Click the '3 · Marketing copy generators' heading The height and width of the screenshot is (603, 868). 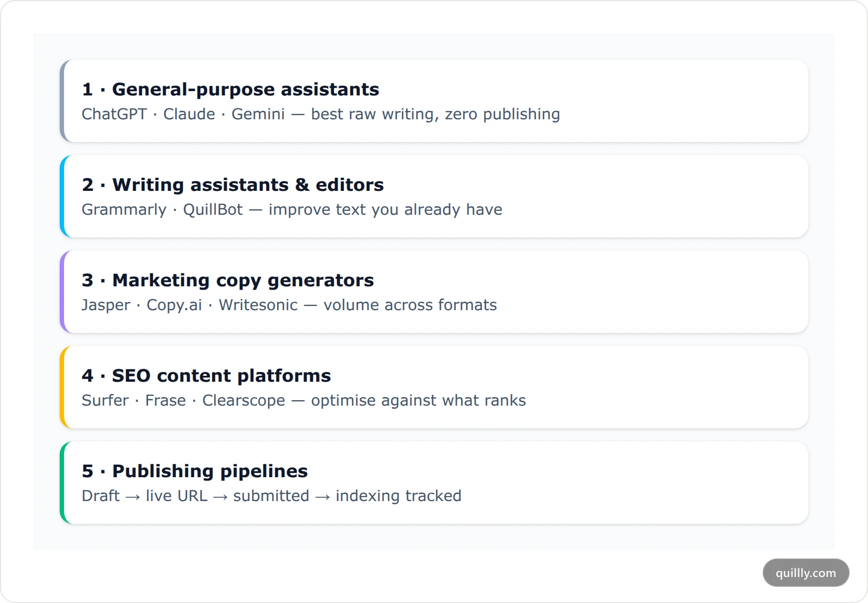coord(228,280)
